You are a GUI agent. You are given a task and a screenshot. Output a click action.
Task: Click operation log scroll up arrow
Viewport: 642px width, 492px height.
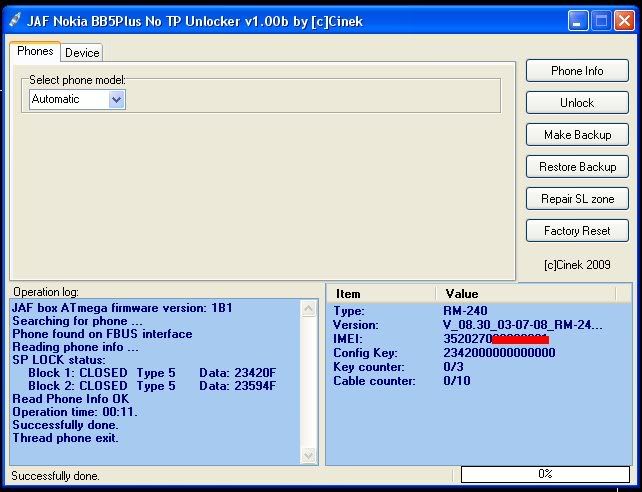[308, 308]
